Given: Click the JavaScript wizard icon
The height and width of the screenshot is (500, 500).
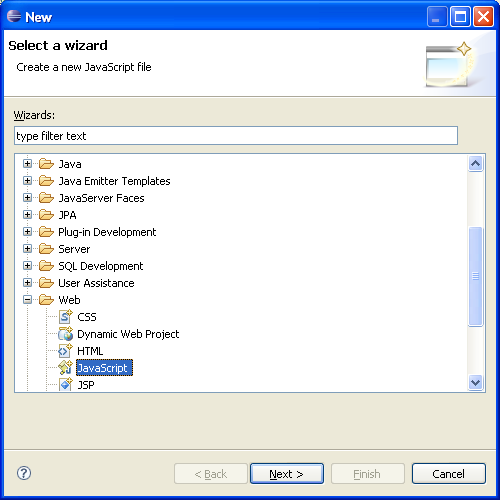Looking at the screenshot, I should coord(65,368).
